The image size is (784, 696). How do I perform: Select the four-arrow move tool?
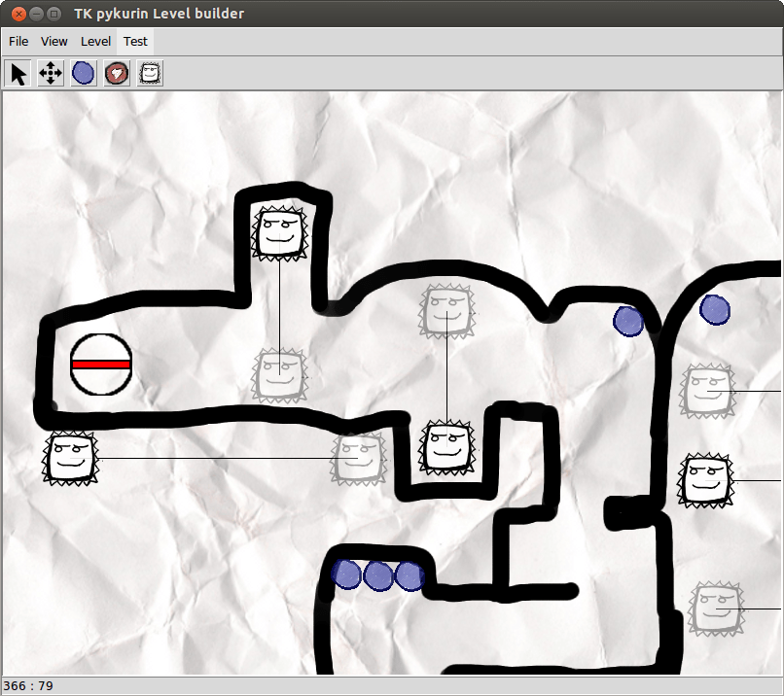click(x=51, y=73)
